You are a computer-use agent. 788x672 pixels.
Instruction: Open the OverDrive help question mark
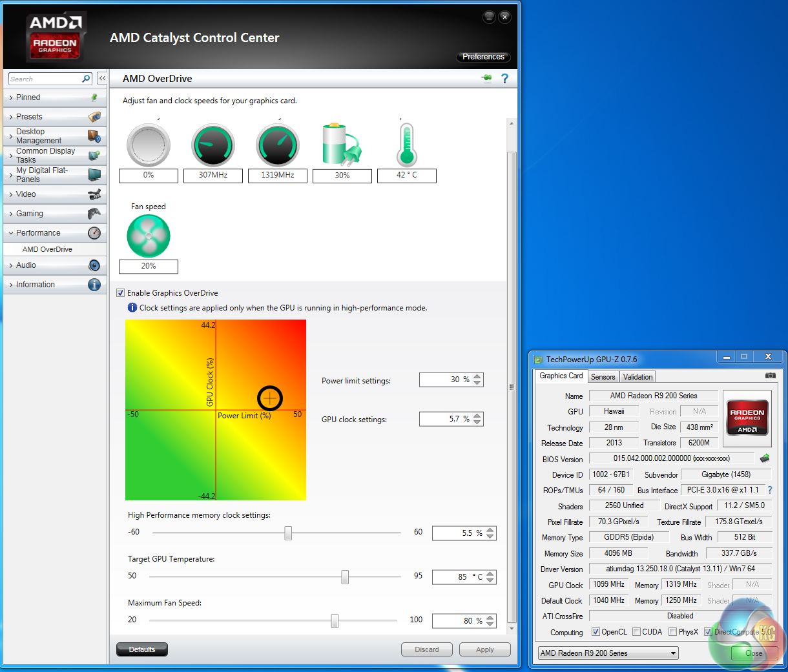(504, 78)
